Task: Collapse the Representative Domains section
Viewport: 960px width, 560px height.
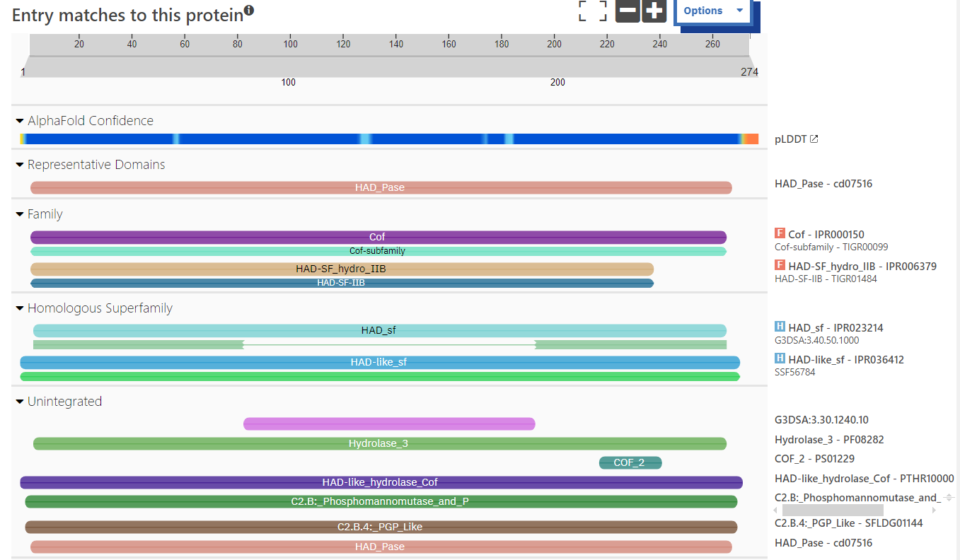Action: click(20, 165)
